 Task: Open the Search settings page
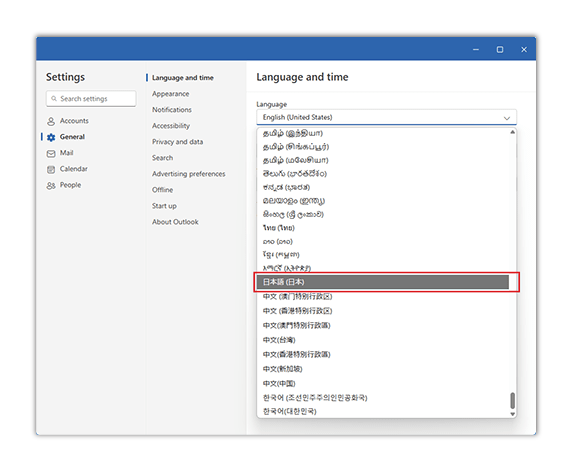point(163,158)
